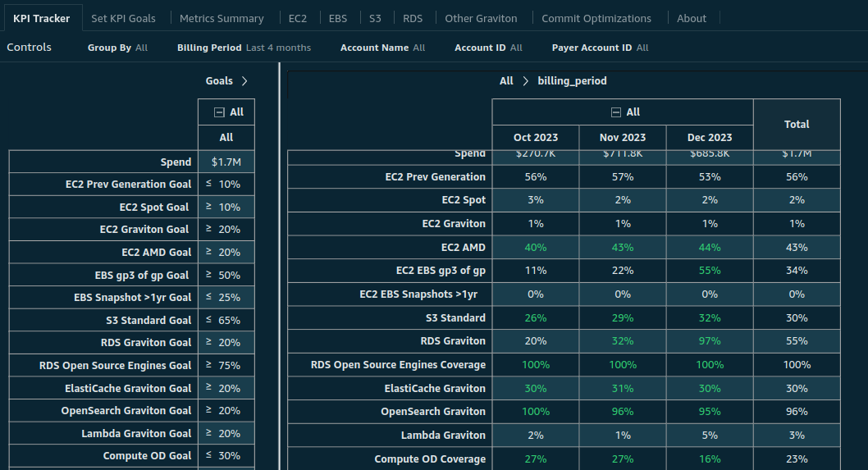Select the Dec 2023 column header
This screenshot has height=470, width=868.
(709, 138)
